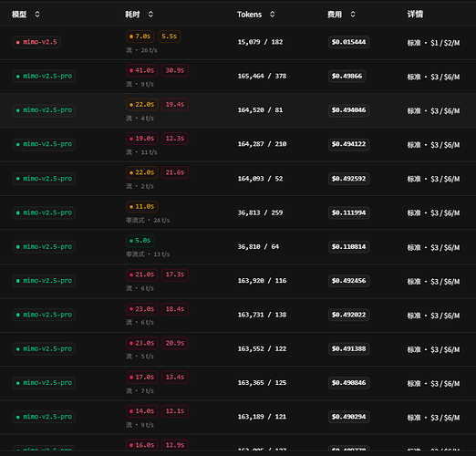
Task: Click the 模型 column header label
Action: click(19, 15)
